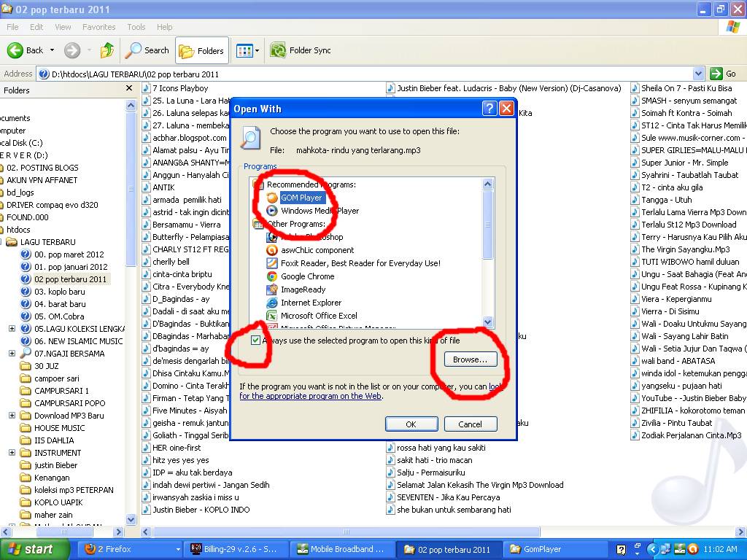The width and height of the screenshot is (747, 560).
Task: Open the File menu
Action: point(12,27)
